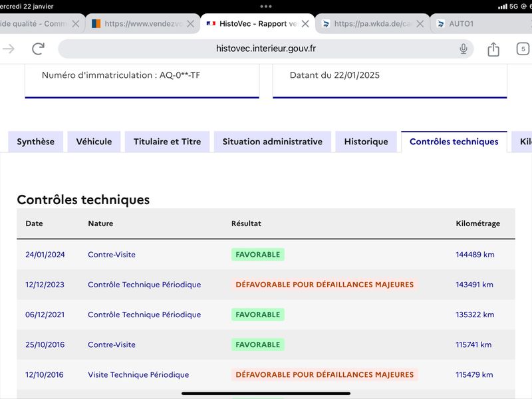Close the qualité - Comm browser tab
Screen dimensions: 532x399
76,24
